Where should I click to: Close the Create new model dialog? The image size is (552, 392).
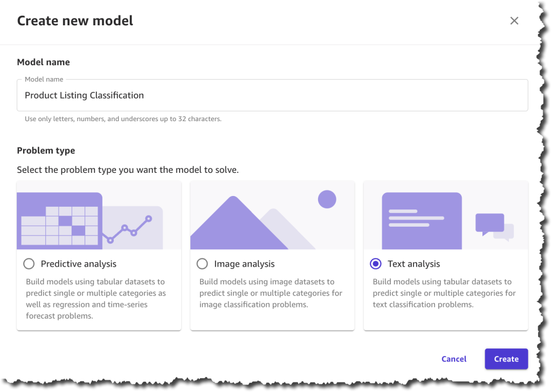pyautogui.click(x=514, y=21)
